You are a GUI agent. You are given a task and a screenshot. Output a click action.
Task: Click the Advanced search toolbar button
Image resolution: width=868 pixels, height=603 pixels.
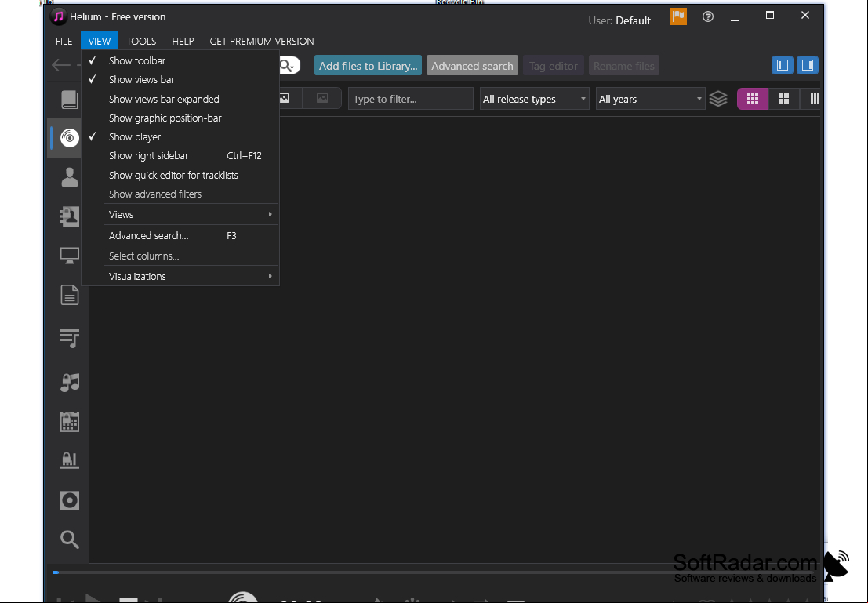tap(472, 66)
